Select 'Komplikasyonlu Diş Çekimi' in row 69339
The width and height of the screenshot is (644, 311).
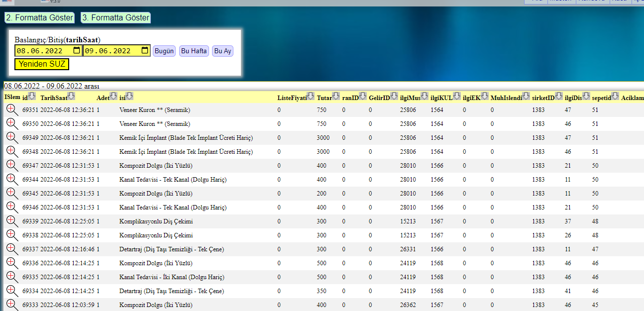pyautogui.click(x=156, y=221)
